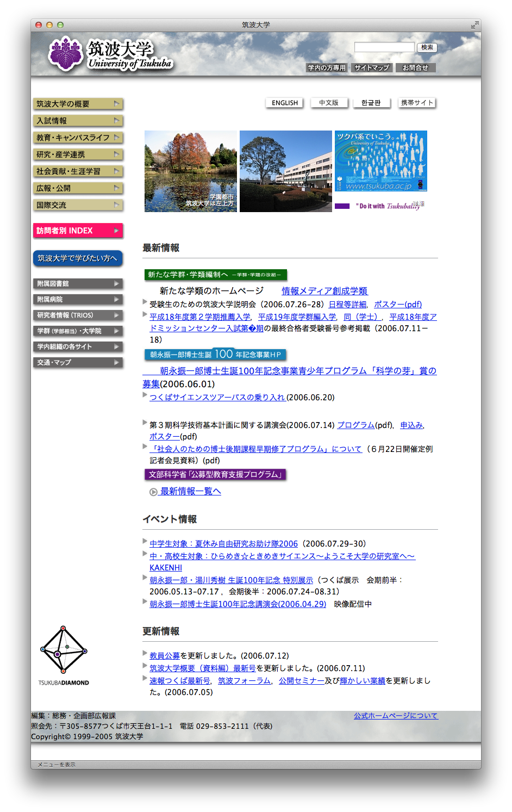The width and height of the screenshot is (512, 812).
Task: Open the 社会貢献・生涯学習 menu
Action: [x=78, y=171]
